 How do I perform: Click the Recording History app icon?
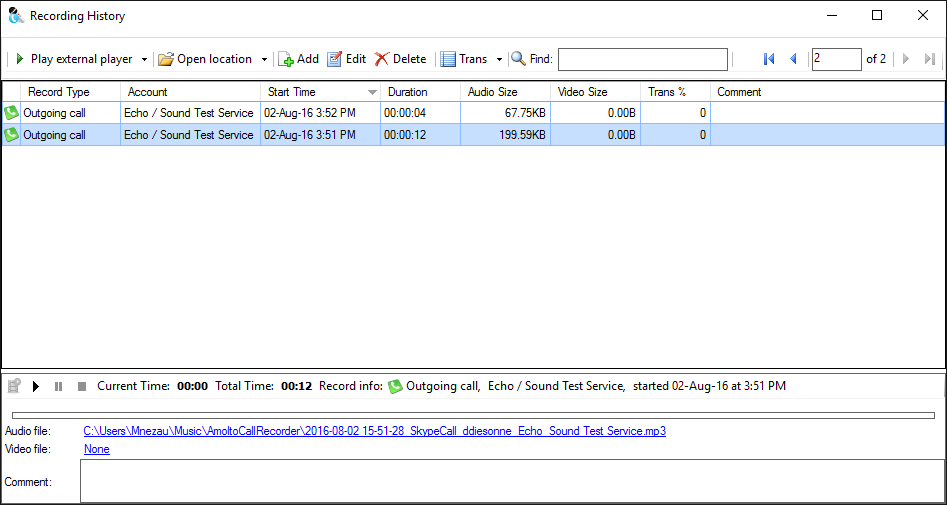[16, 16]
